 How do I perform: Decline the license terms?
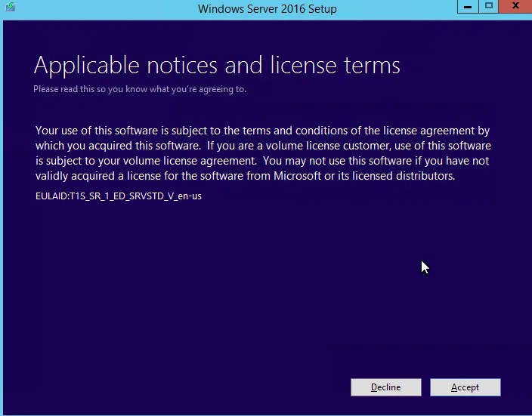pyautogui.click(x=385, y=387)
